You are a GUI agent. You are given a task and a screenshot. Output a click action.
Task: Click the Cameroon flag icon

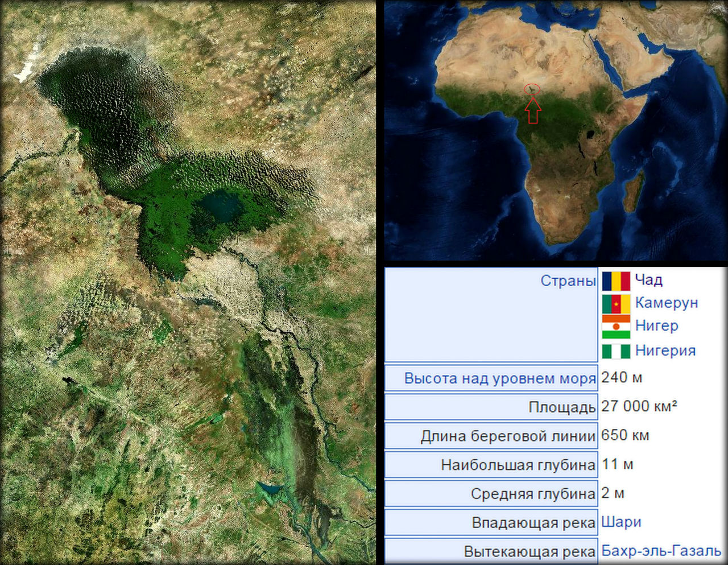coord(616,304)
